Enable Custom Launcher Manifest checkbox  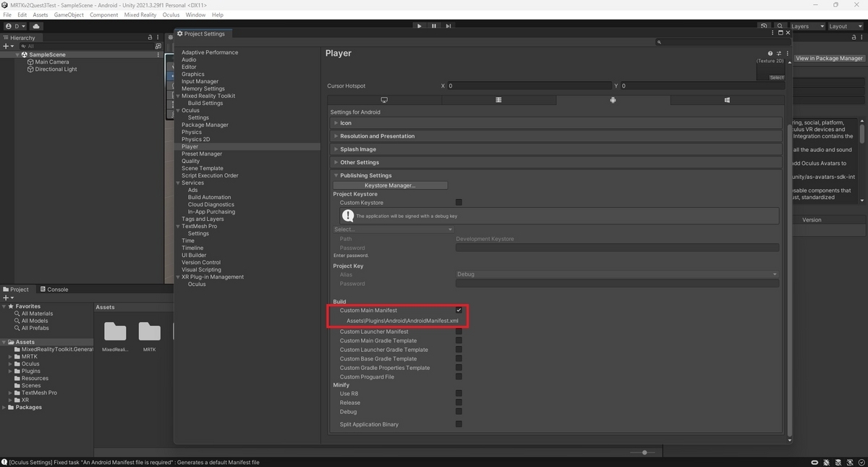pyautogui.click(x=459, y=332)
